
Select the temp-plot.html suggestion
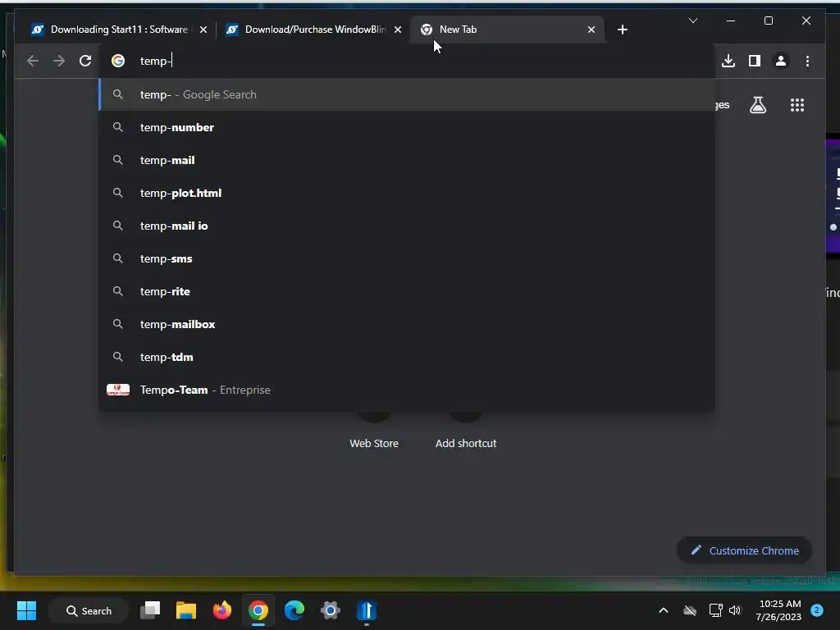pos(407,193)
